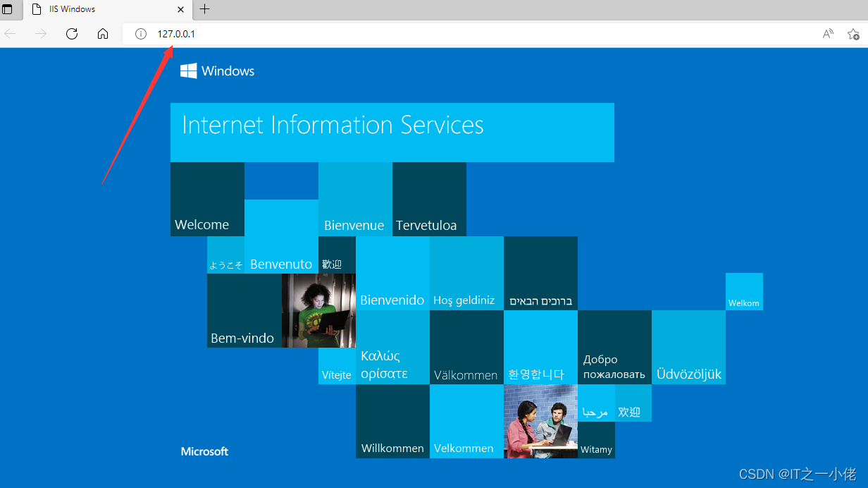Select the IIS Windows tab
This screenshot has width=868, height=488.
[x=106, y=10]
